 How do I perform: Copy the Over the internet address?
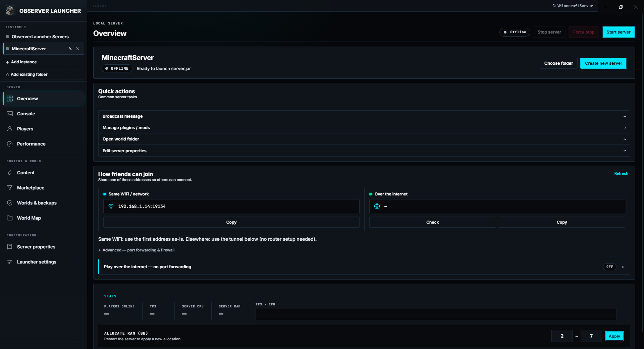(x=561, y=222)
